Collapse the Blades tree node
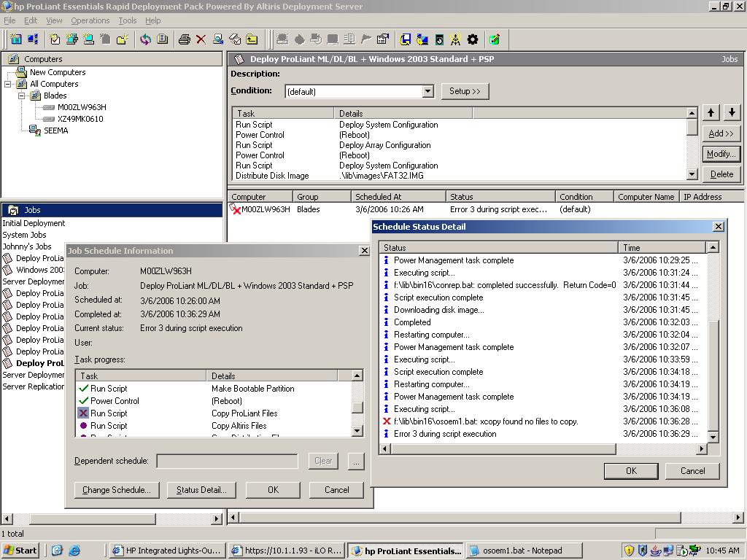Viewport: 747px width, 560px height. click(x=21, y=96)
